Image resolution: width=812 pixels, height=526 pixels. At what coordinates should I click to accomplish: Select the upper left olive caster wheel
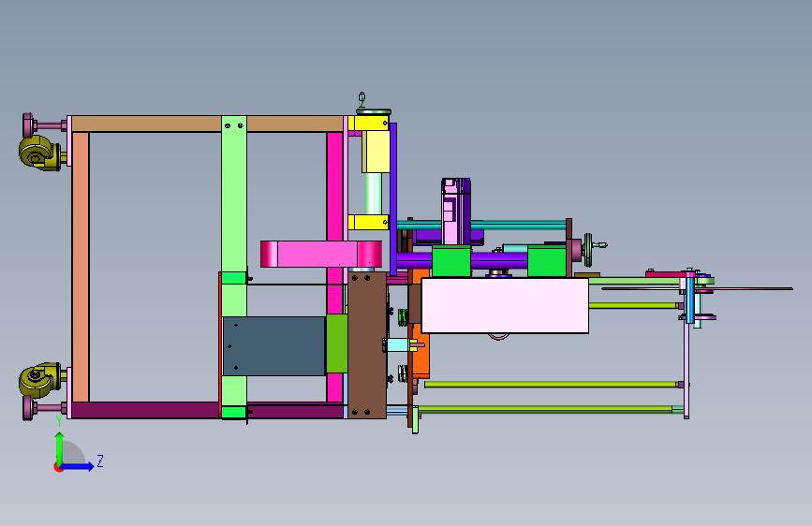click(x=40, y=153)
